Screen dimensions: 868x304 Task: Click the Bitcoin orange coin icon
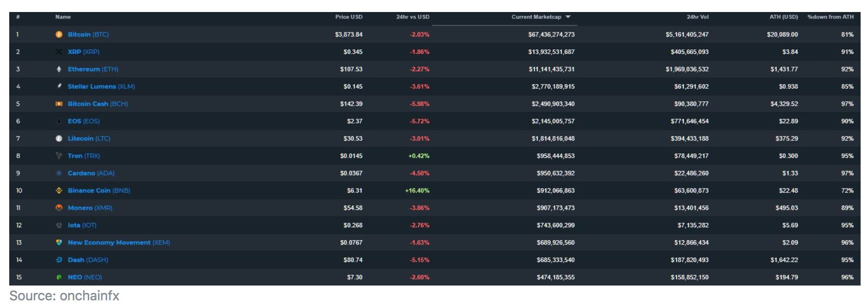coord(59,35)
